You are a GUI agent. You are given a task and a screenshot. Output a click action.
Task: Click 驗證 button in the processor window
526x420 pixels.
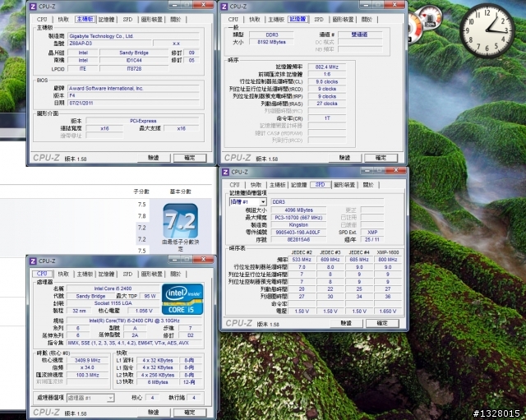click(154, 413)
